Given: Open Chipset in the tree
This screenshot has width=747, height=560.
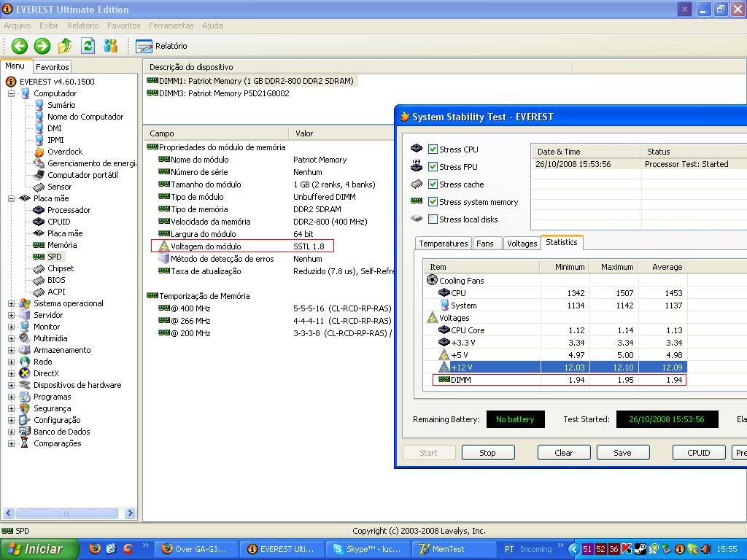Looking at the screenshot, I should pyautogui.click(x=61, y=268).
